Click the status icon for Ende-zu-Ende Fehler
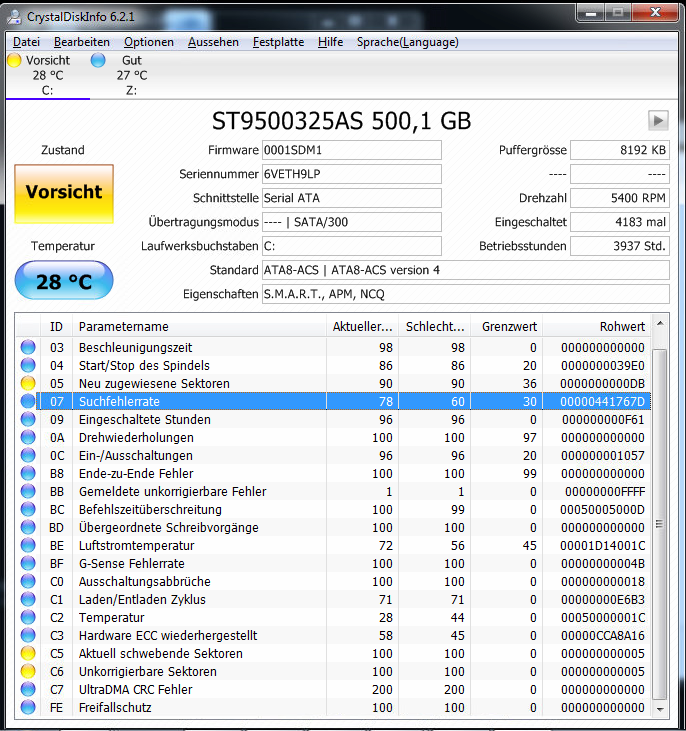 click(28, 473)
